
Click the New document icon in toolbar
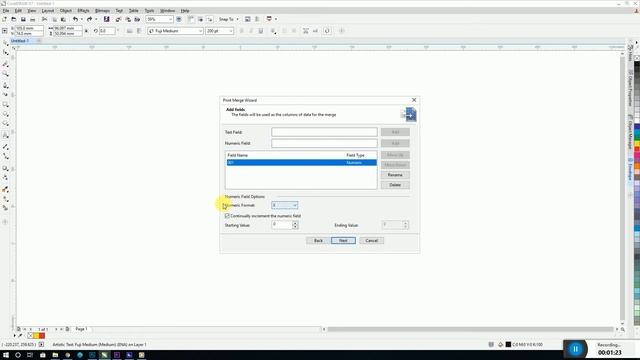click(4, 19)
